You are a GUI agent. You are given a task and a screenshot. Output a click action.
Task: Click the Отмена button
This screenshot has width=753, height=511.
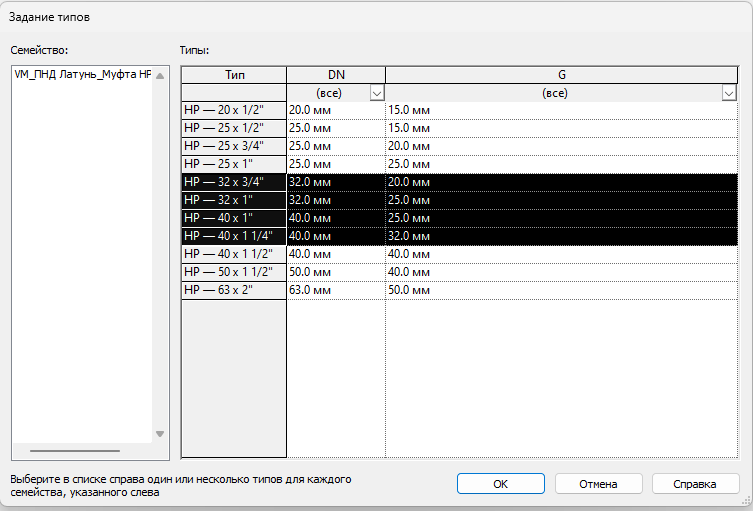coord(598,484)
